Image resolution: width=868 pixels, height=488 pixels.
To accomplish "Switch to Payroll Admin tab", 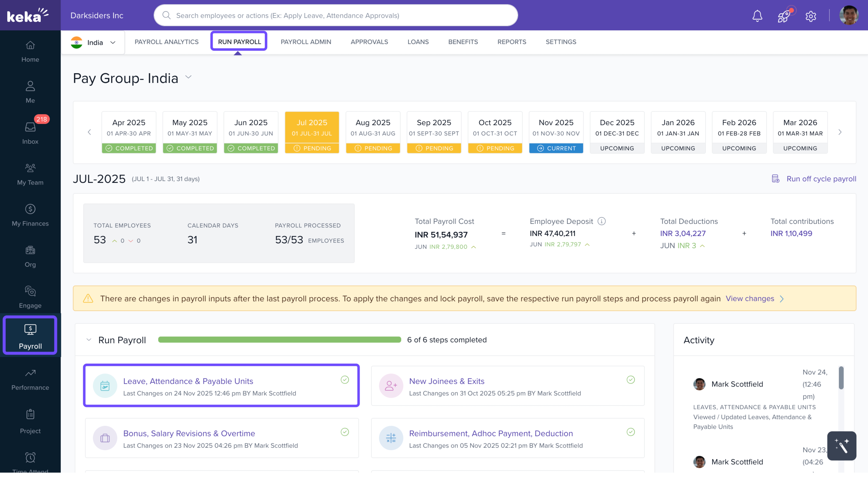I will click(x=306, y=42).
